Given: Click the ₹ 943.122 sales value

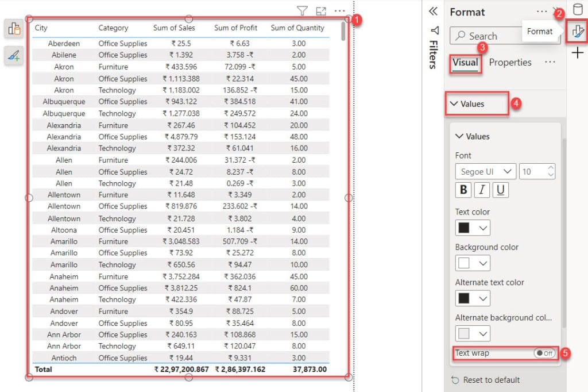Looking at the screenshot, I should tap(181, 101).
